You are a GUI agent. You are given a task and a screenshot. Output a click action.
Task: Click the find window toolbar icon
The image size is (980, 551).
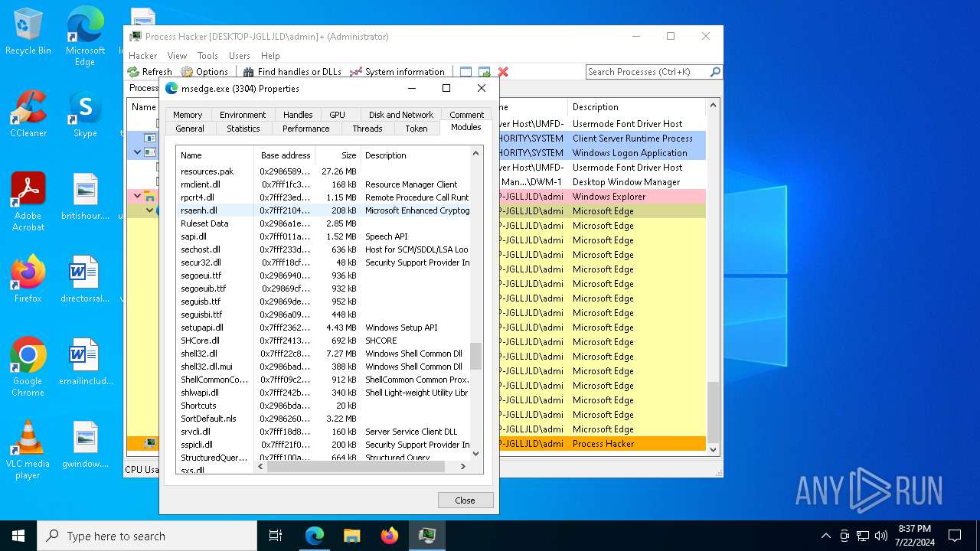pos(465,72)
